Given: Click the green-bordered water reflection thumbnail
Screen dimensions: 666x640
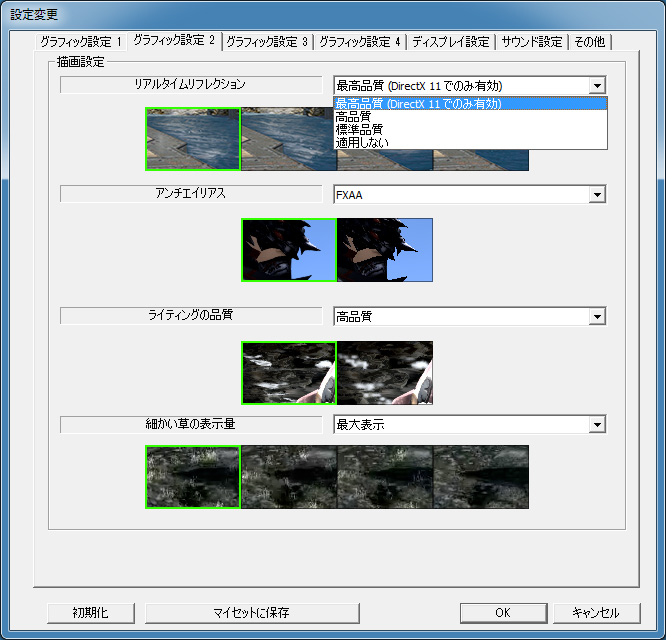Looking at the screenshot, I should click(193, 139).
